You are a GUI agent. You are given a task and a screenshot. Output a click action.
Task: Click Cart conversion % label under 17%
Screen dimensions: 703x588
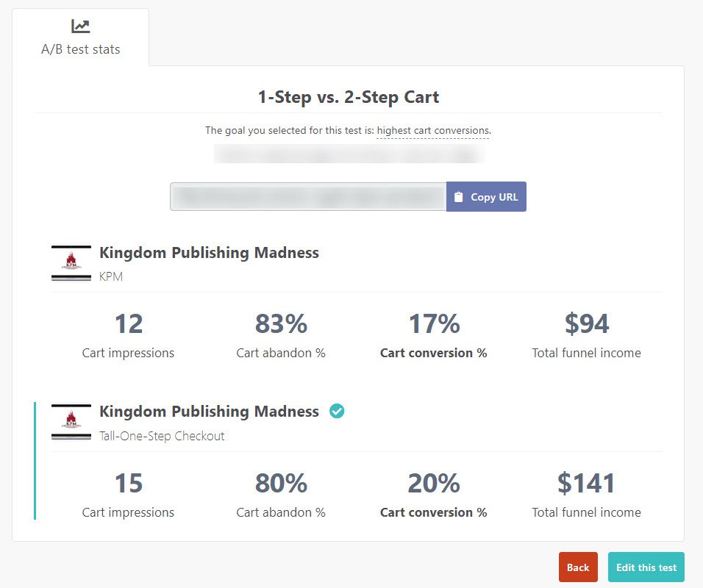[x=434, y=353]
